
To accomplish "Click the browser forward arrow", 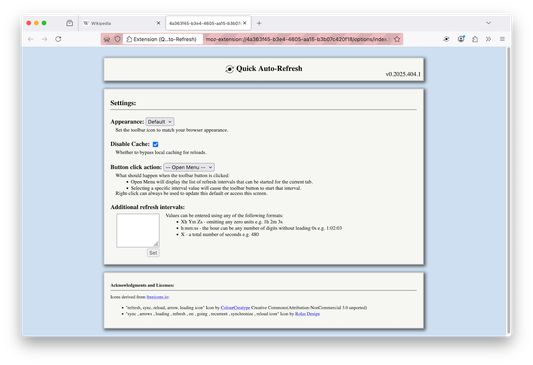I will pyautogui.click(x=45, y=39).
